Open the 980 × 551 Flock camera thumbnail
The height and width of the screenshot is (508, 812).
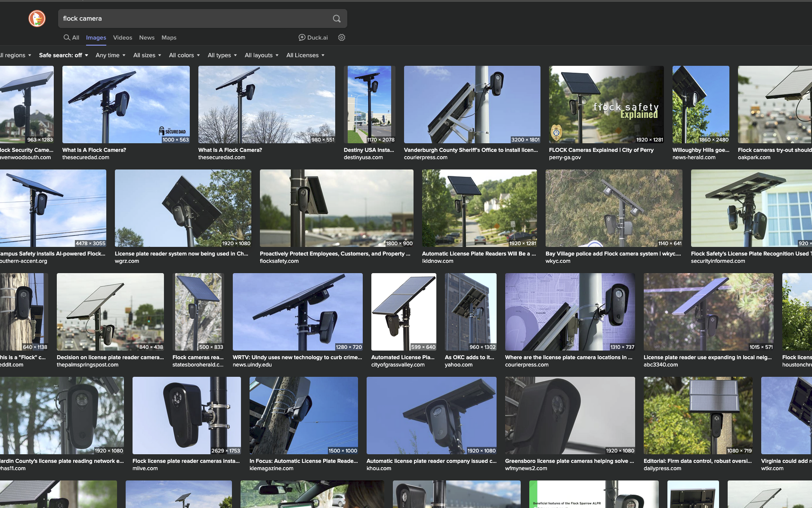267,105
